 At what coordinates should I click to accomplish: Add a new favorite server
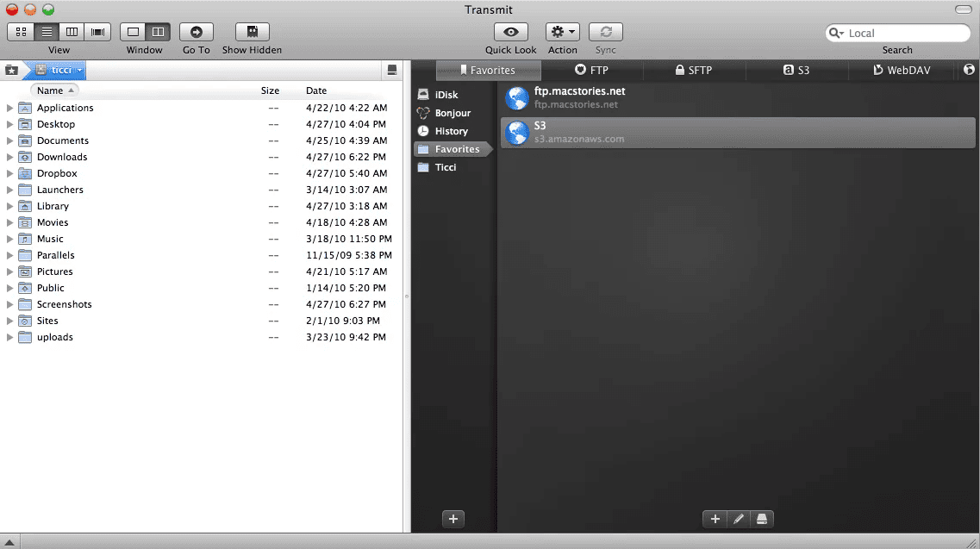[x=715, y=519]
